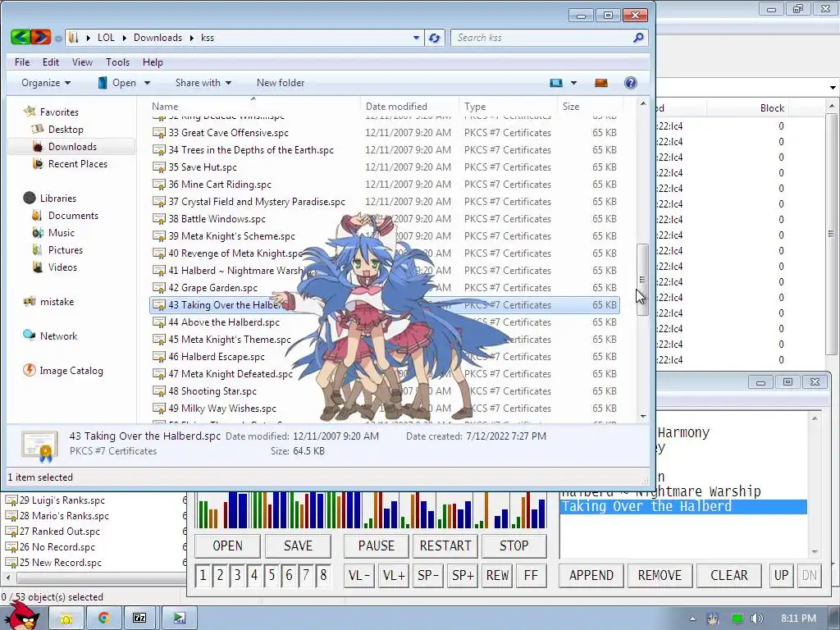Click the Change your view icon
Screen dimensions: 840x630
(x=556, y=83)
